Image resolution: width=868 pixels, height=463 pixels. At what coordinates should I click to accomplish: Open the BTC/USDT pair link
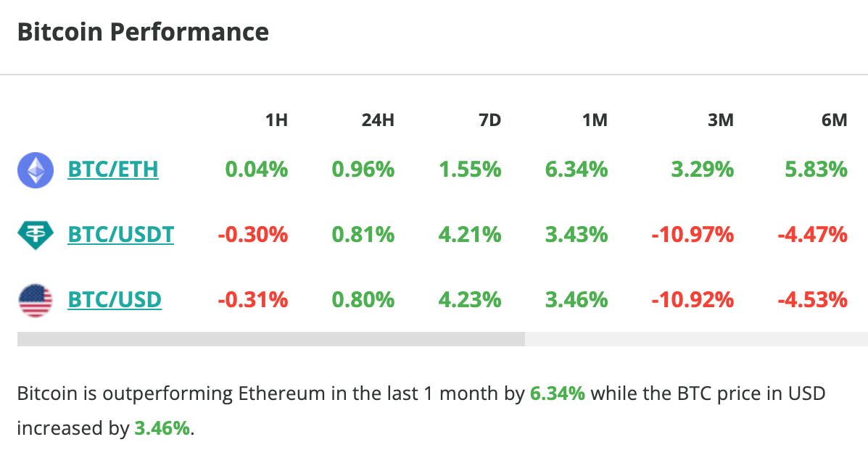(x=120, y=235)
